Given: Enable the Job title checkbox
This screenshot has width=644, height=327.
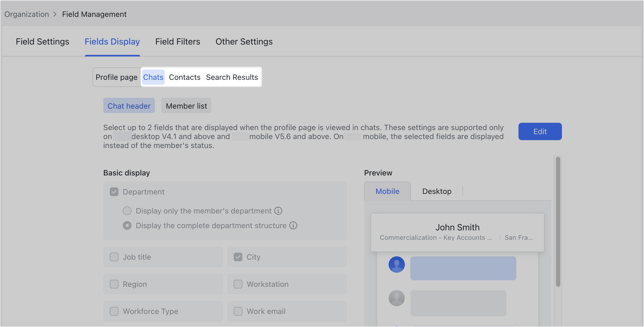Looking at the screenshot, I should tap(114, 257).
